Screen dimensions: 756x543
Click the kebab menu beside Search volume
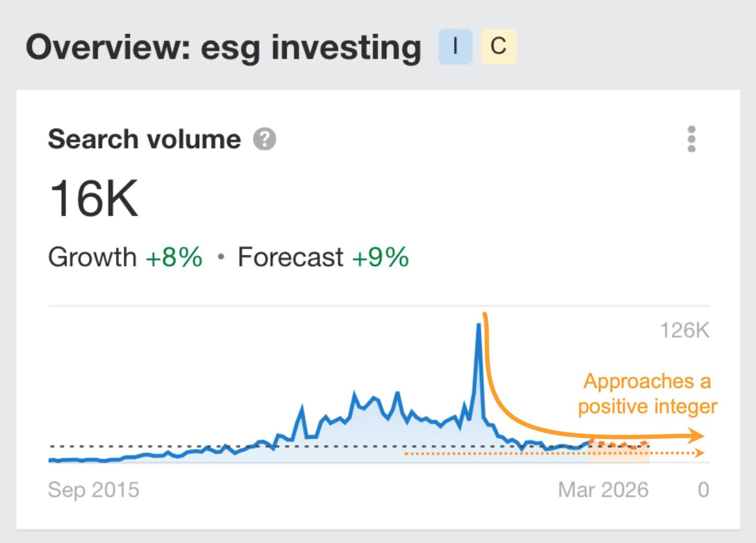692,140
